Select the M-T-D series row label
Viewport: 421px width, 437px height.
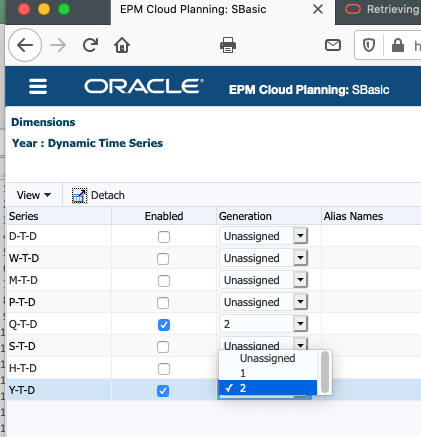23,280
